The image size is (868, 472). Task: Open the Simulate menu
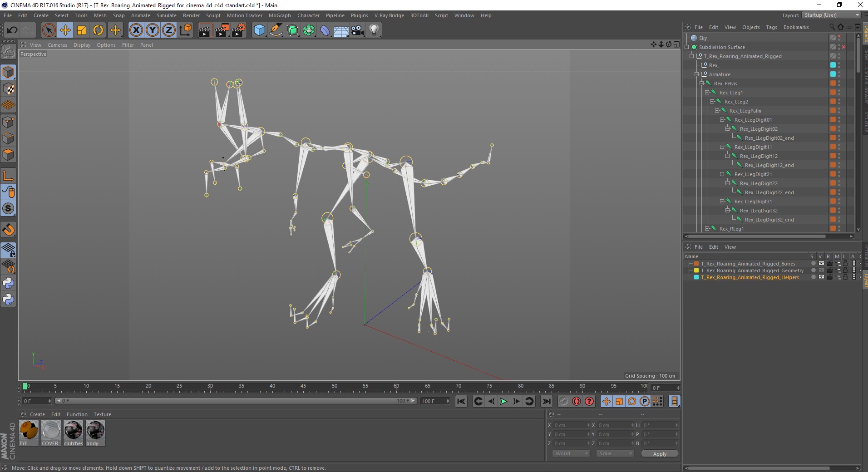click(x=167, y=15)
